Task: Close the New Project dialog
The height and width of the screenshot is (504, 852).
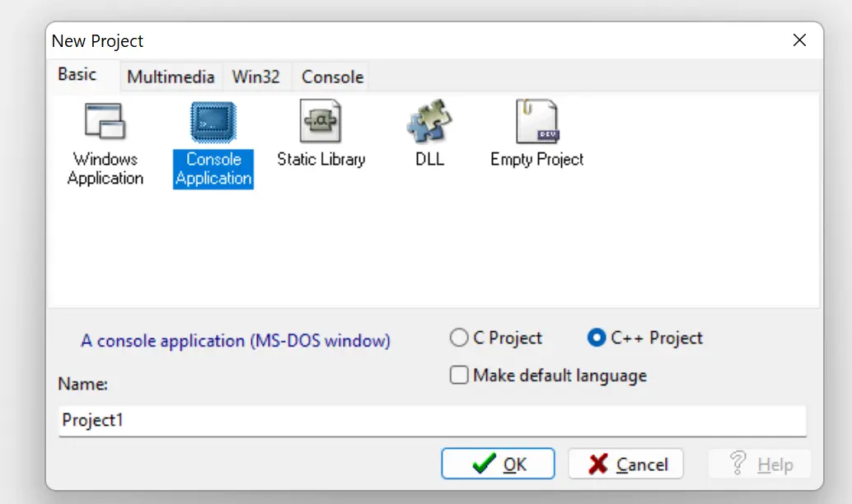Action: (x=799, y=40)
